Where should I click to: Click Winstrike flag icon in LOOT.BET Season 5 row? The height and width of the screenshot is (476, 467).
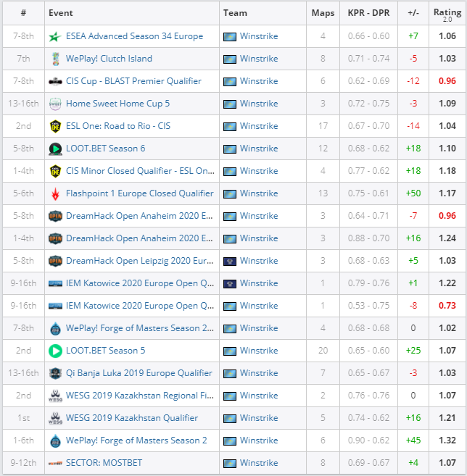pyautogui.click(x=230, y=351)
